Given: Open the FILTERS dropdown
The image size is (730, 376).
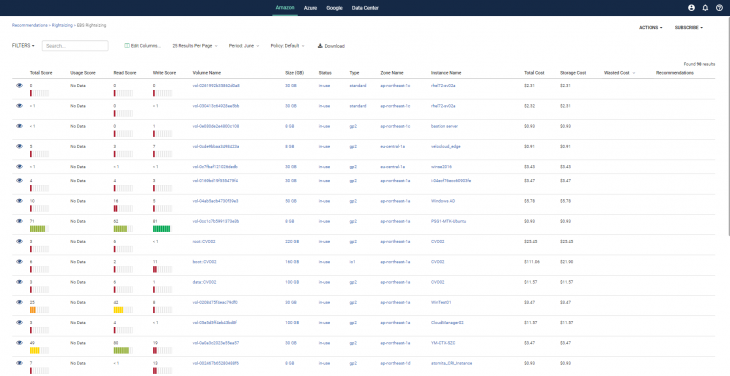Looking at the screenshot, I should tap(23, 46).
